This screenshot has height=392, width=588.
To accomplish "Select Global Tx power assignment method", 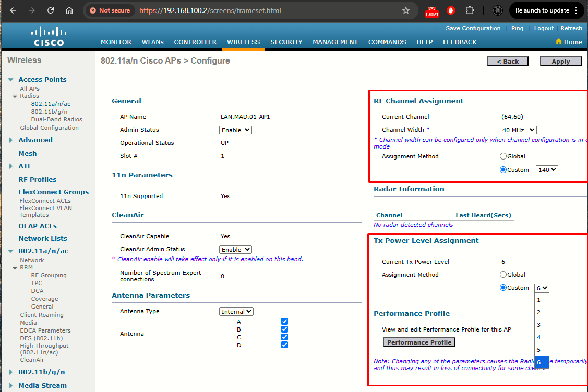I will tap(503, 275).
